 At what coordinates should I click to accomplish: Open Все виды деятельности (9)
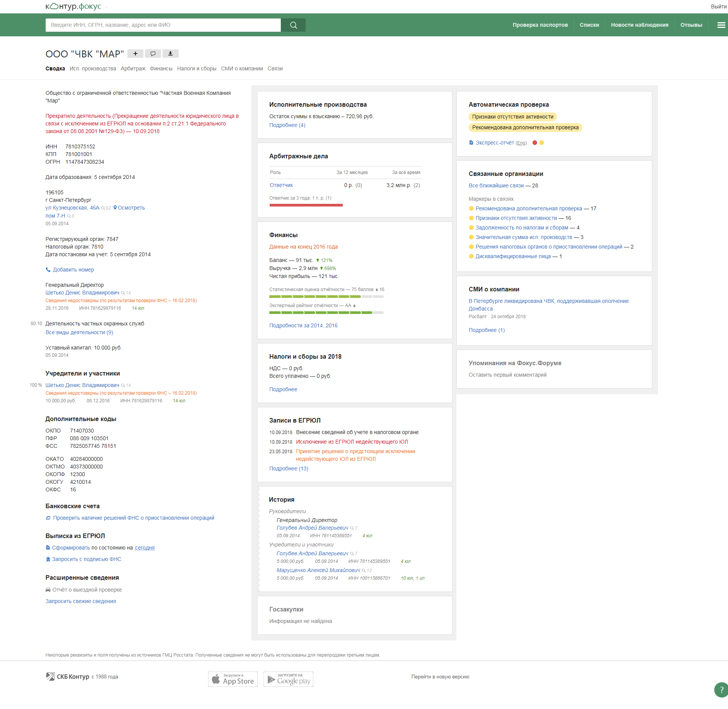(x=79, y=332)
